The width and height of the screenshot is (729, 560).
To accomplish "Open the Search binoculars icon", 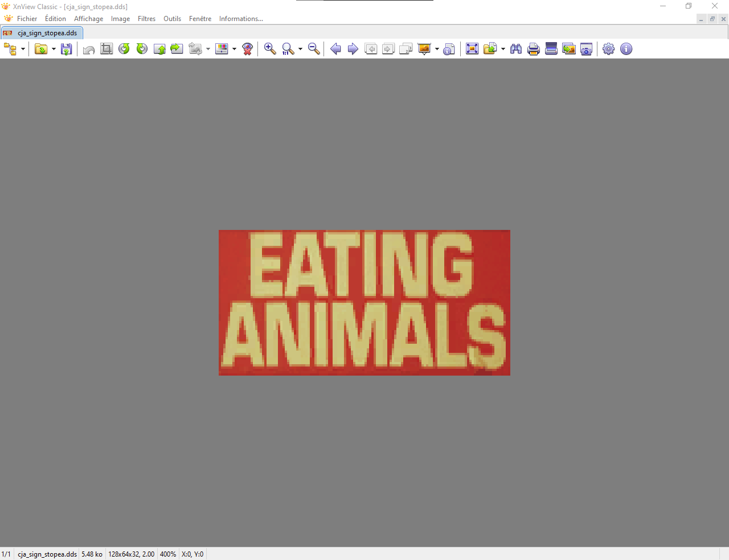I will pyautogui.click(x=516, y=49).
